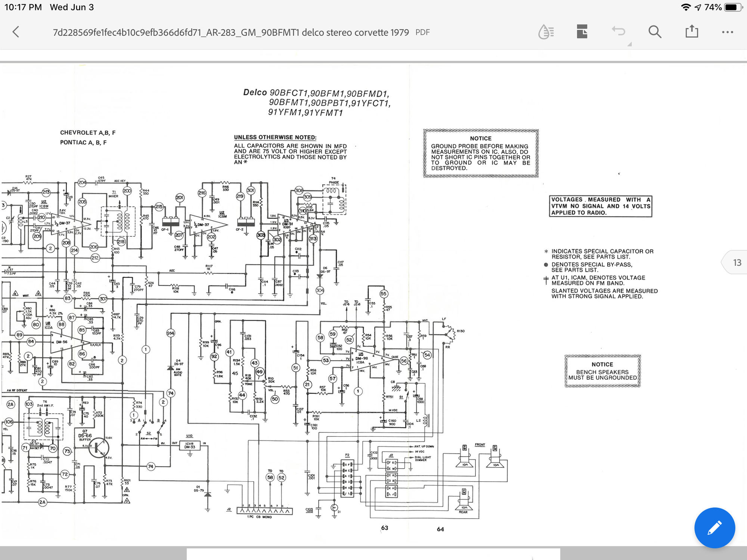This screenshot has height=560, width=747.
Task: Open Liquid Mode reading view icon
Action: click(x=546, y=32)
